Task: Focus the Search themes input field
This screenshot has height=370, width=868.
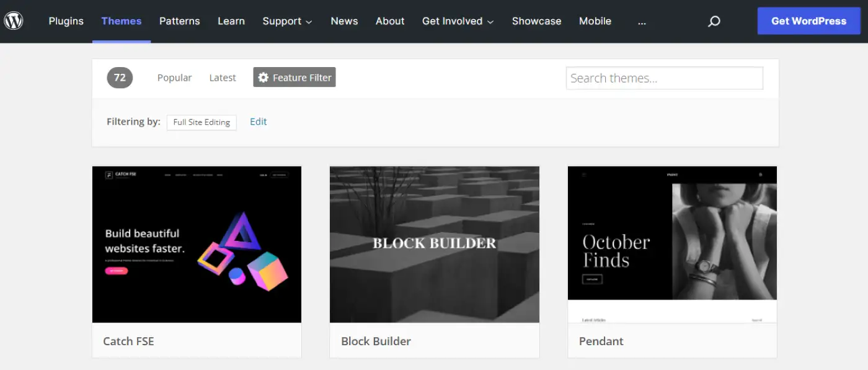Action: [x=665, y=78]
